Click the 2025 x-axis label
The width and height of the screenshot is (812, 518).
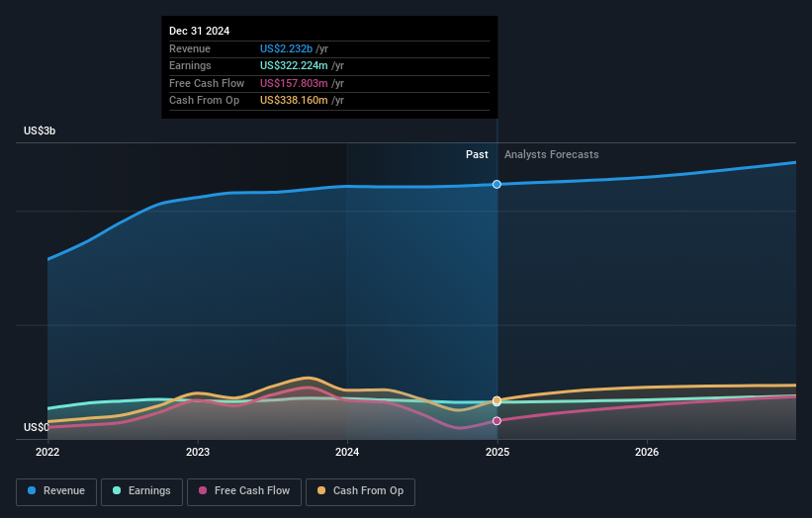(x=497, y=452)
